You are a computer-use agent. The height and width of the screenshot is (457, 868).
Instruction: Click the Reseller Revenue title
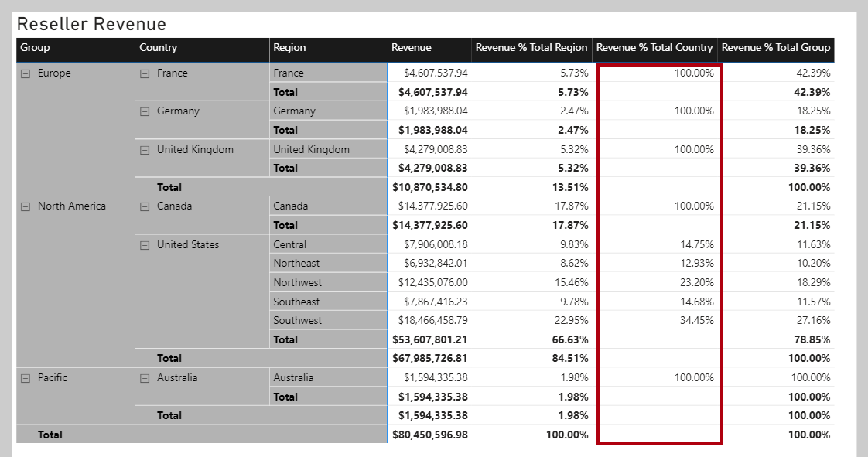click(91, 24)
